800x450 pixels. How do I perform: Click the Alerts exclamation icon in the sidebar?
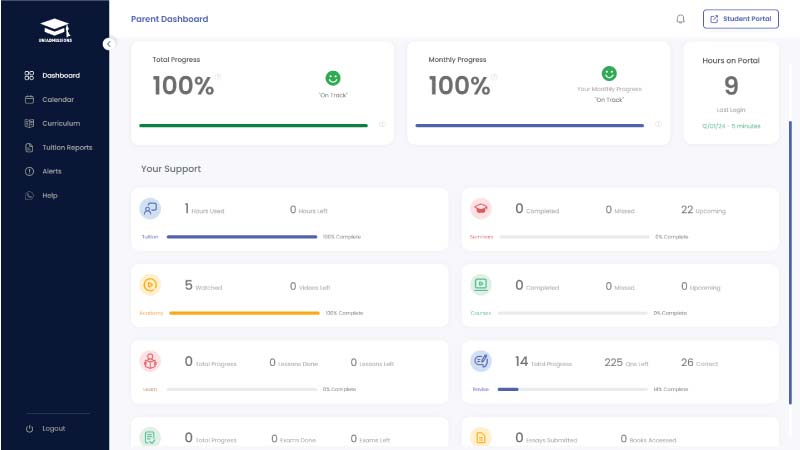click(x=30, y=171)
